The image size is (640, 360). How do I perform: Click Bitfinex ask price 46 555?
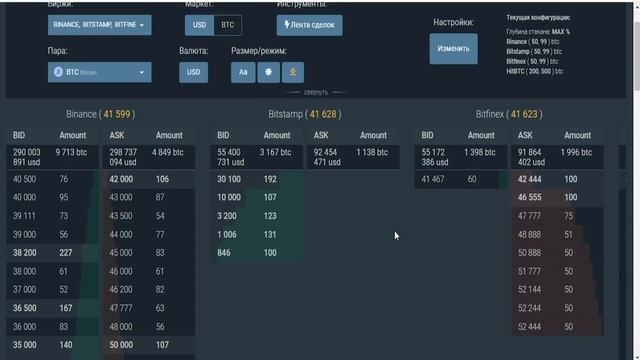[x=530, y=197]
